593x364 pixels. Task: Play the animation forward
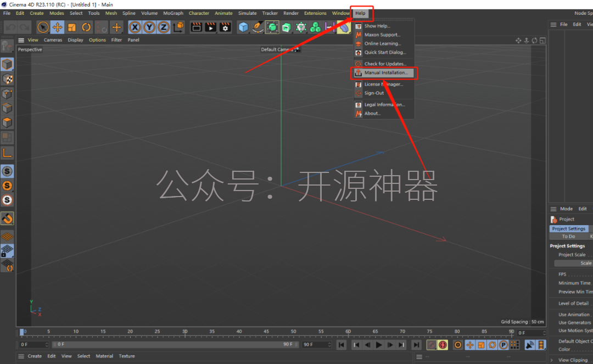(378, 345)
